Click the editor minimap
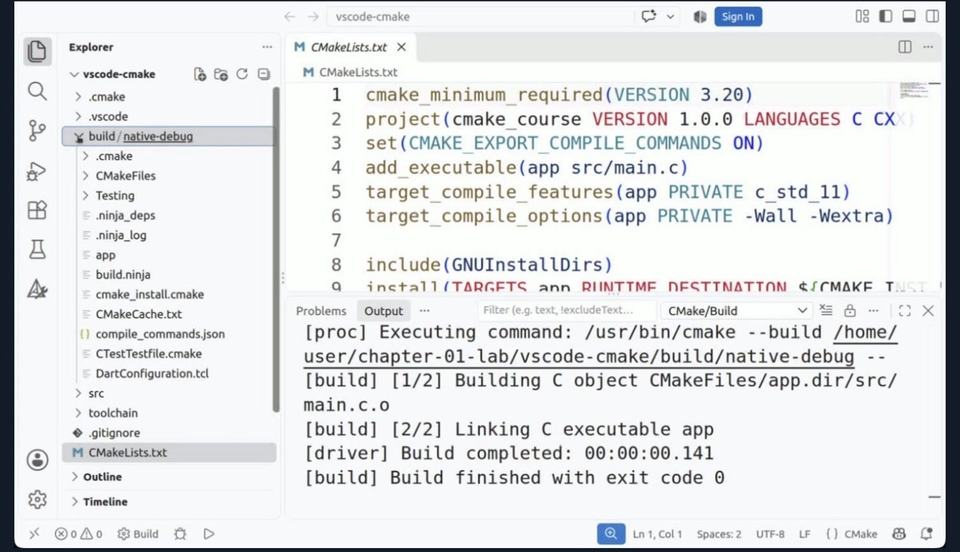 click(x=913, y=90)
